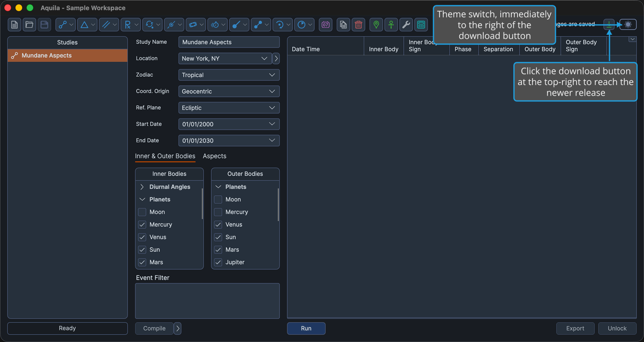
Task: Open the Zodiac Tropical dropdown
Action: point(229,75)
